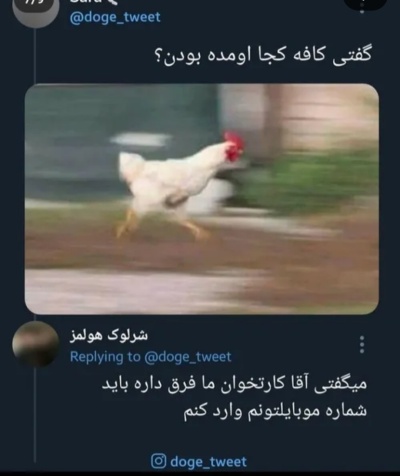Select the doge_tweet watermark text at the bottom

[x=208, y=462]
